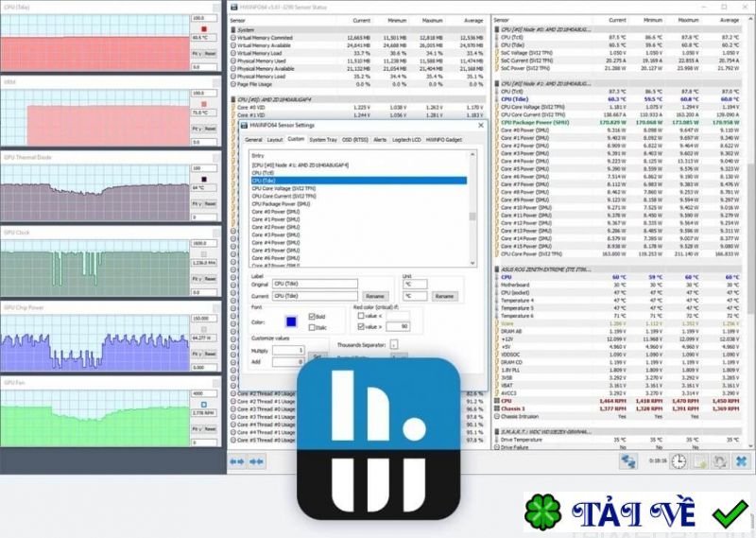Switch to the Layout tab
This screenshot has height=538, width=756.
click(x=274, y=139)
